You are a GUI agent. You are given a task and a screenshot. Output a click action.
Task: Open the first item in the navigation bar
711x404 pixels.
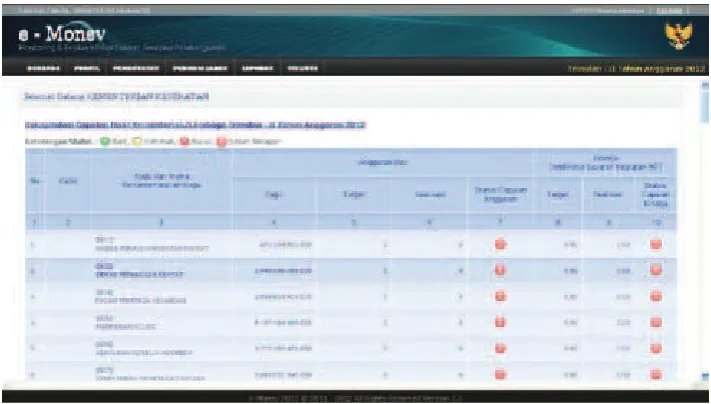pos(44,68)
